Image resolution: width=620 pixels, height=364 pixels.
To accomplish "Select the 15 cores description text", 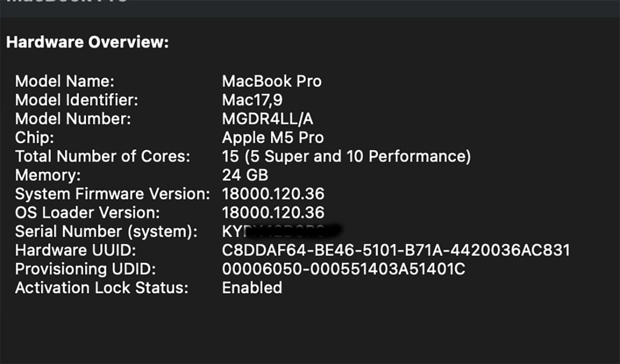I will (346, 156).
